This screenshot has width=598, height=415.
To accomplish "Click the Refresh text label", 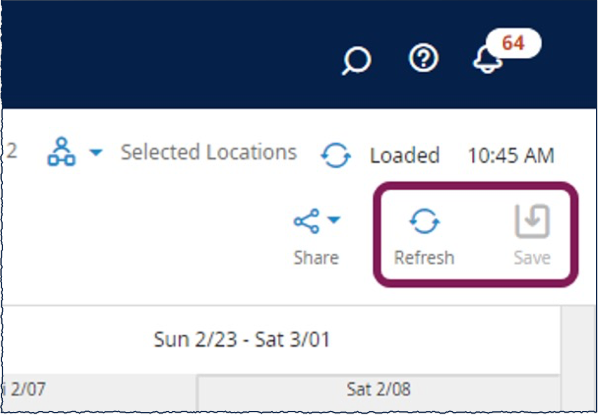I will [424, 258].
